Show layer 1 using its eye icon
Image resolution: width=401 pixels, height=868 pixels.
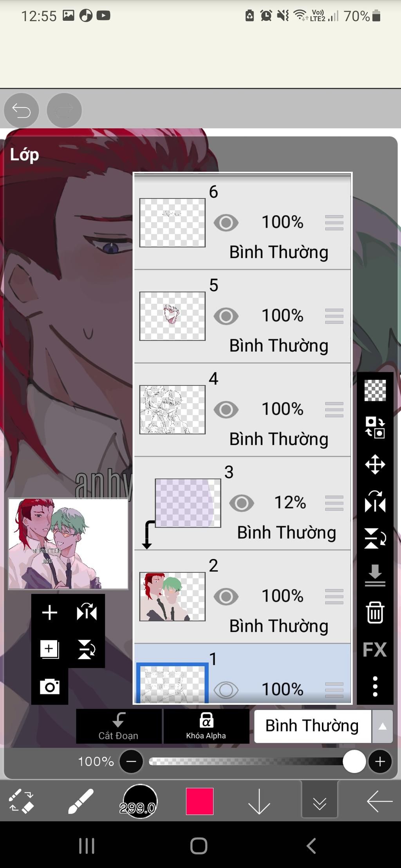pyautogui.click(x=226, y=690)
